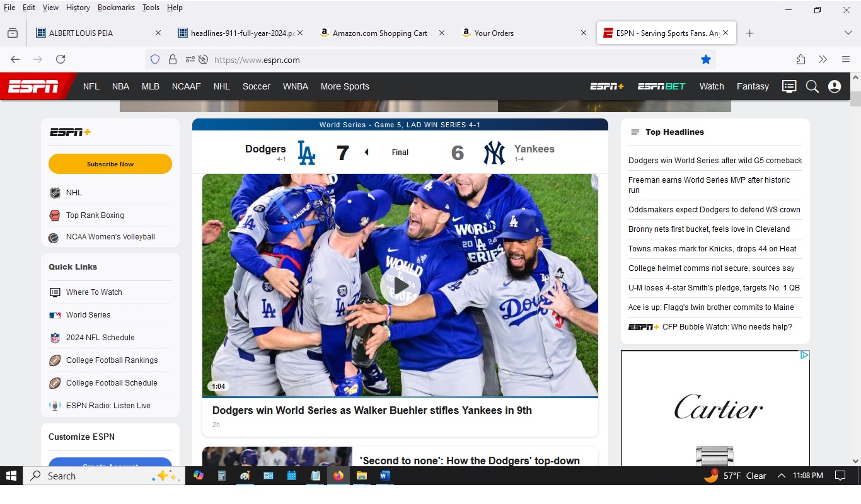Image resolution: width=861 pixels, height=504 pixels.
Task: Open Firefox hamburger application menu
Action: pyautogui.click(x=846, y=60)
